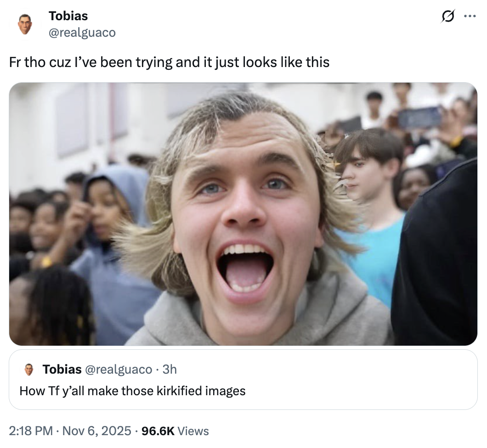Viewport: 487px width, 448px height.
Task: Click the raised phone in the photo background
Action: 419,117
